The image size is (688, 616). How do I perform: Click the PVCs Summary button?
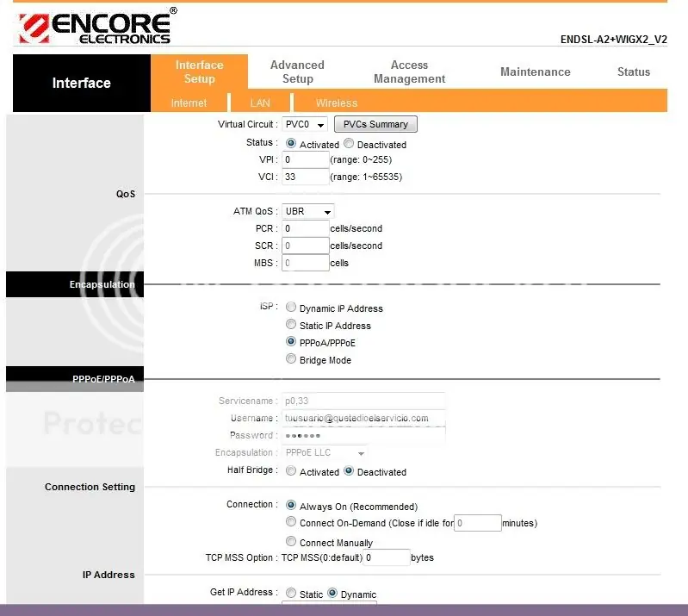[x=375, y=124]
